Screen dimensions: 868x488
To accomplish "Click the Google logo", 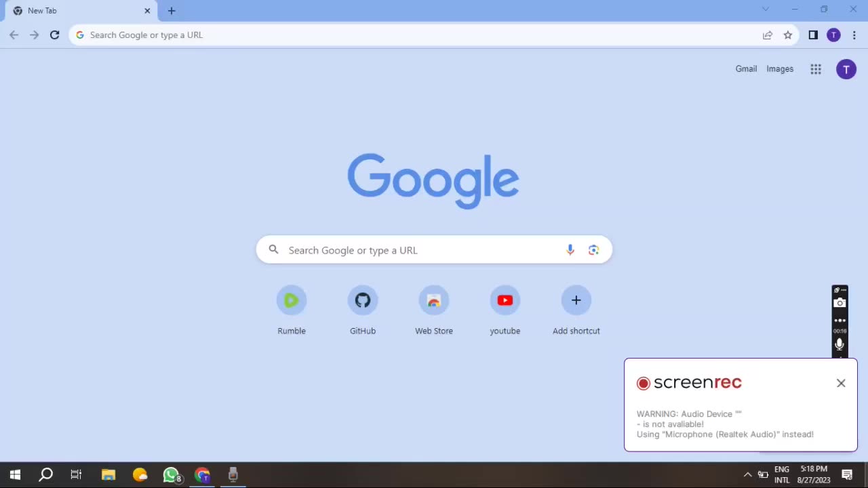I will pos(433,181).
